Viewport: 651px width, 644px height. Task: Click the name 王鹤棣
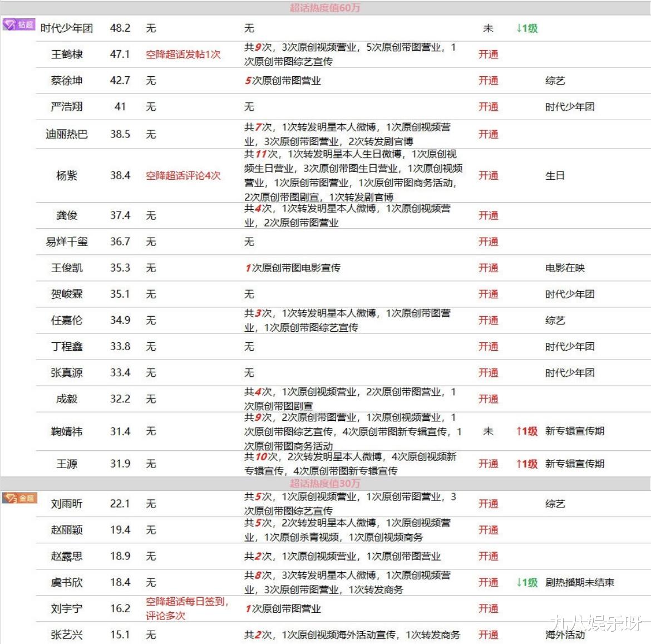click(x=66, y=55)
